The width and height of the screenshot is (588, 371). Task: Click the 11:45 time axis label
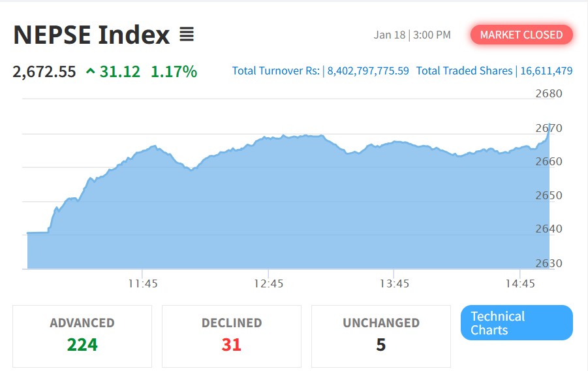(142, 283)
